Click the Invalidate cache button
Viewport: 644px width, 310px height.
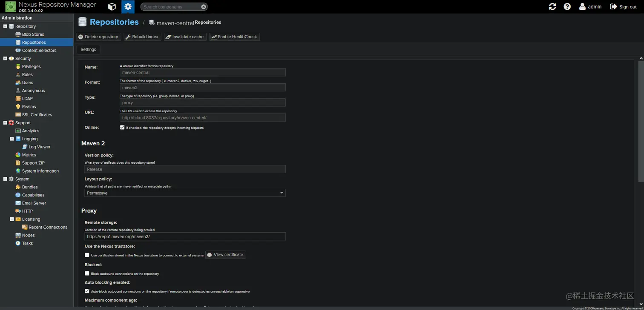click(x=184, y=37)
